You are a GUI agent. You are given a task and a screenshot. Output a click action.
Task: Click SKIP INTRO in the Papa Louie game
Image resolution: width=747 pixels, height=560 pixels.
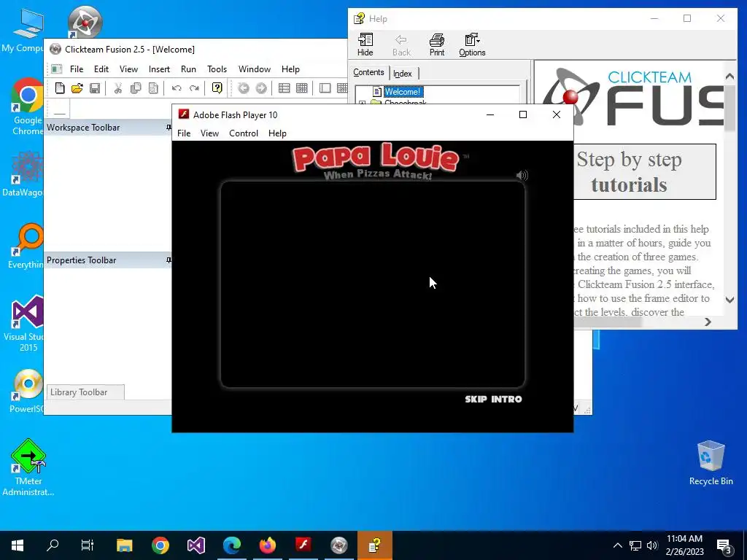pos(494,399)
